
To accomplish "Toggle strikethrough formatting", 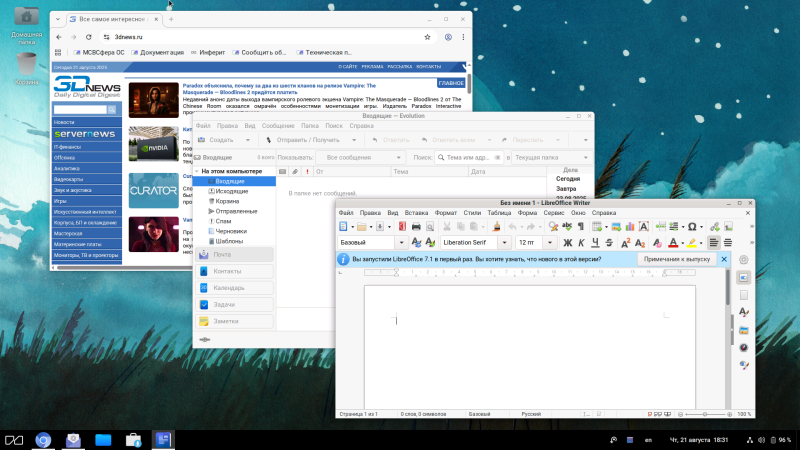I will [609, 243].
